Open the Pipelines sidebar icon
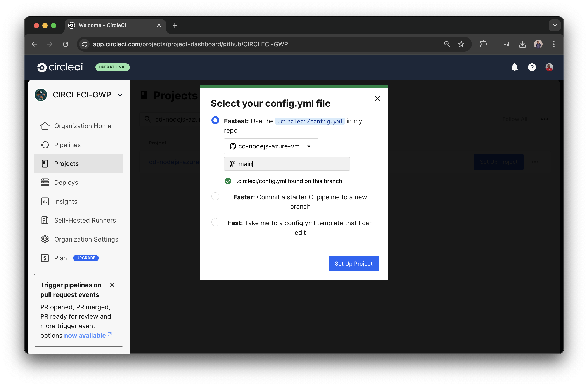This screenshot has height=386, width=588. pos(45,145)
